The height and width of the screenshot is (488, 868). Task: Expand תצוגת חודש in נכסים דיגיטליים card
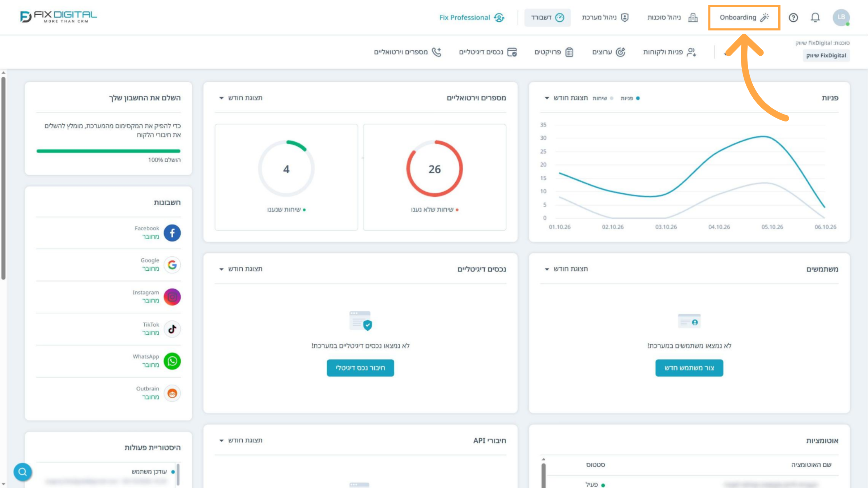pos(241,269)
